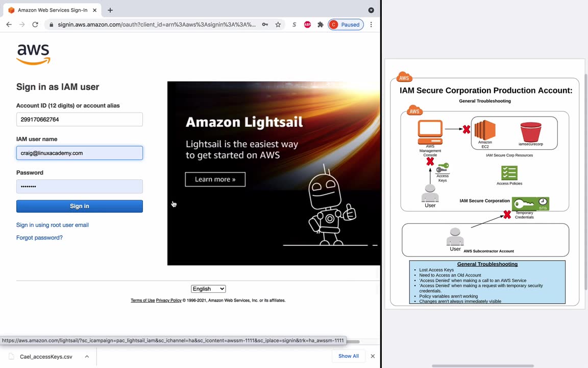Click the Password field
The image size is (588, 368).
(80, 186)
